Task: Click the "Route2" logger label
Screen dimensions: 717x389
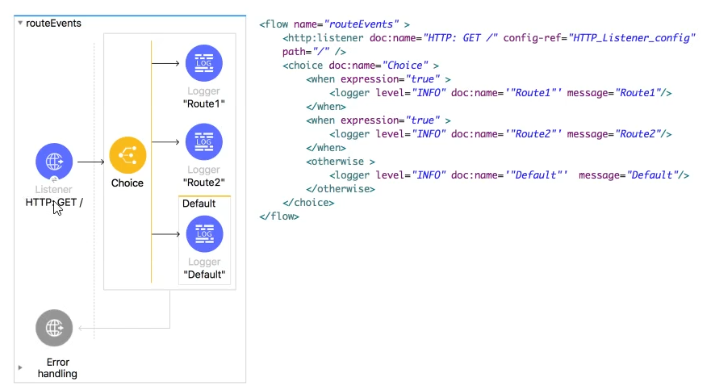Action: coord(204,182)
